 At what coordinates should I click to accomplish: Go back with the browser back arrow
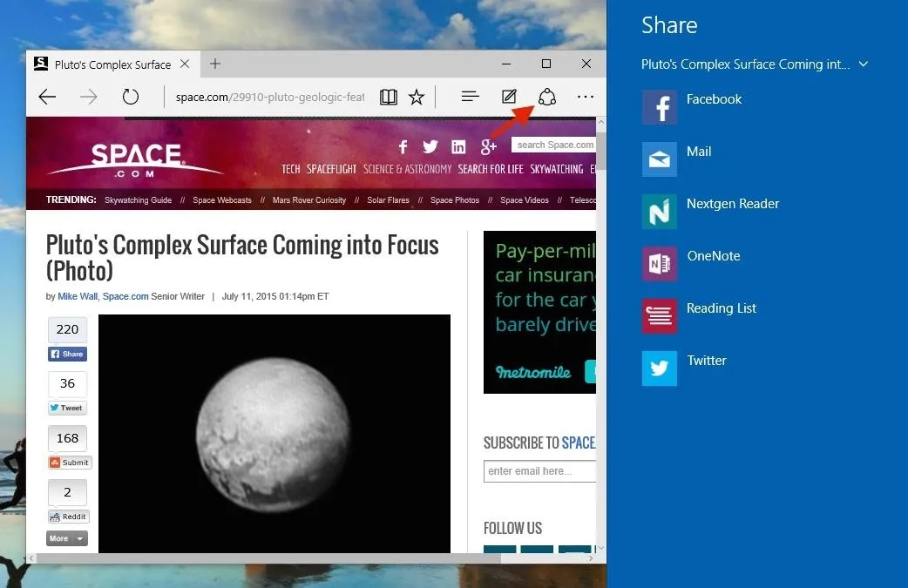tap(47, 97)
